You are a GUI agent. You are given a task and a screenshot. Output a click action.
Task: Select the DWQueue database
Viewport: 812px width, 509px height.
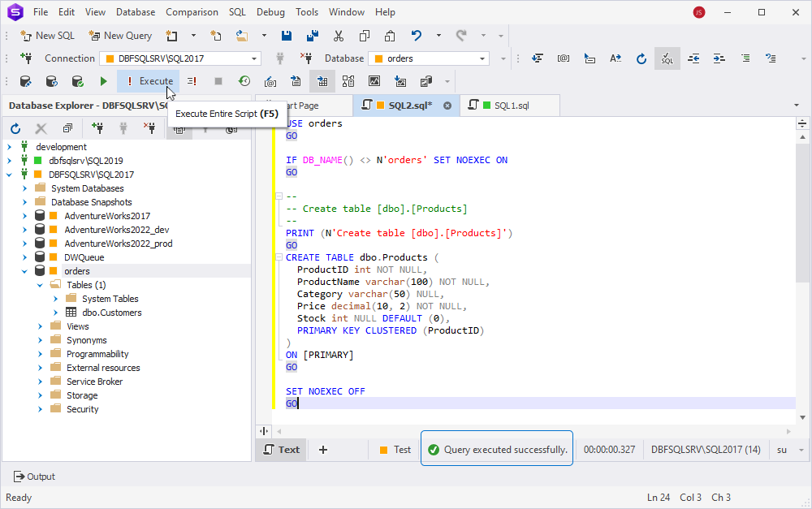[x=84, y=257]
